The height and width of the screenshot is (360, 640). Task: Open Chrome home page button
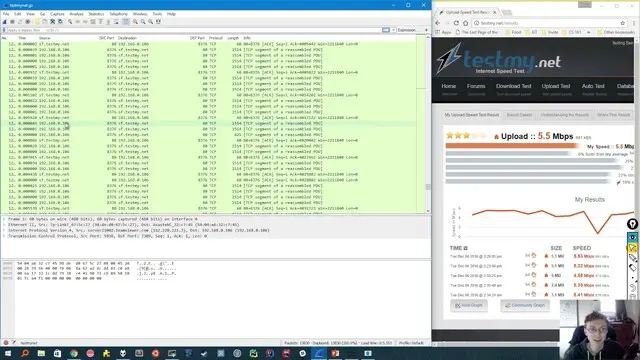click(465, 23)
